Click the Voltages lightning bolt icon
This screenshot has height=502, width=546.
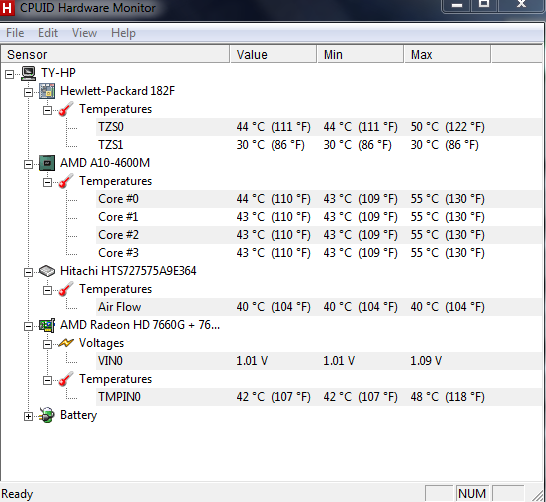pyautogui.click(x=66, y=343)
